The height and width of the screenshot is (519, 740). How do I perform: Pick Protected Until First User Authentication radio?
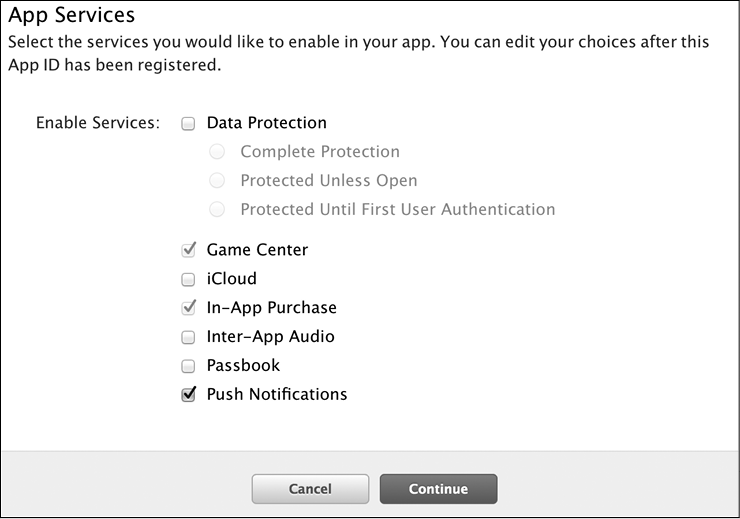[x=217, y=210]
